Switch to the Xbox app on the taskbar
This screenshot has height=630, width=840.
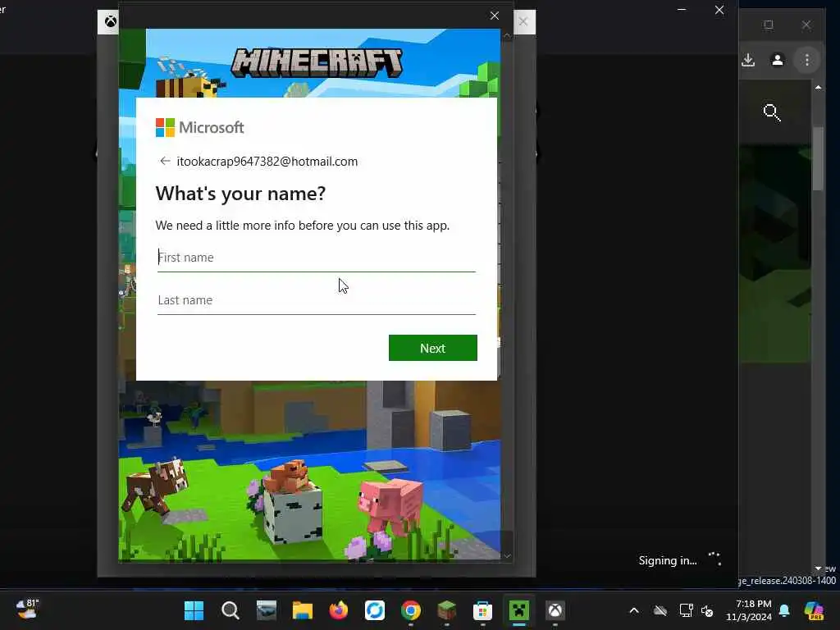555,610
